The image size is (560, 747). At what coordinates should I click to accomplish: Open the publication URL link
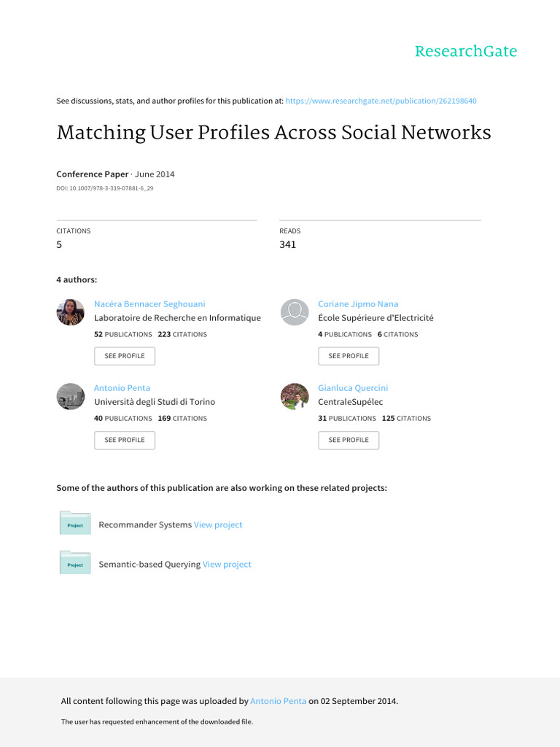[x=381, y=101]
